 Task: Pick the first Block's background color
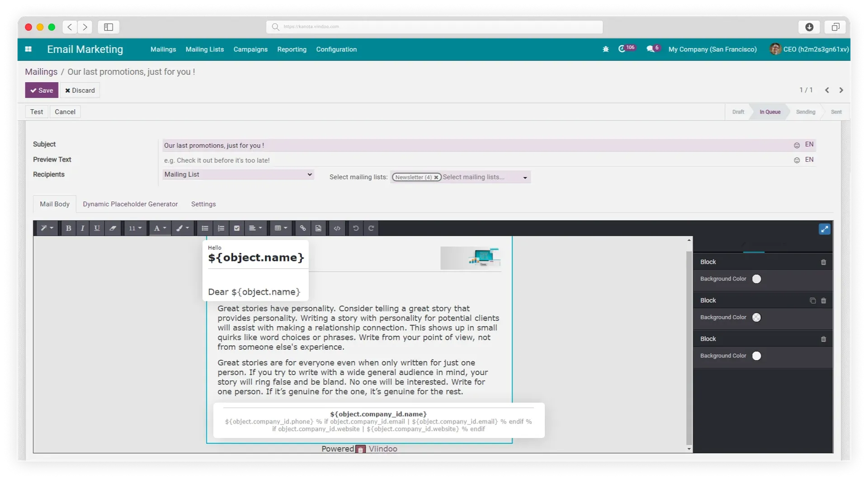pyautogui.click(x=756, y=279)
